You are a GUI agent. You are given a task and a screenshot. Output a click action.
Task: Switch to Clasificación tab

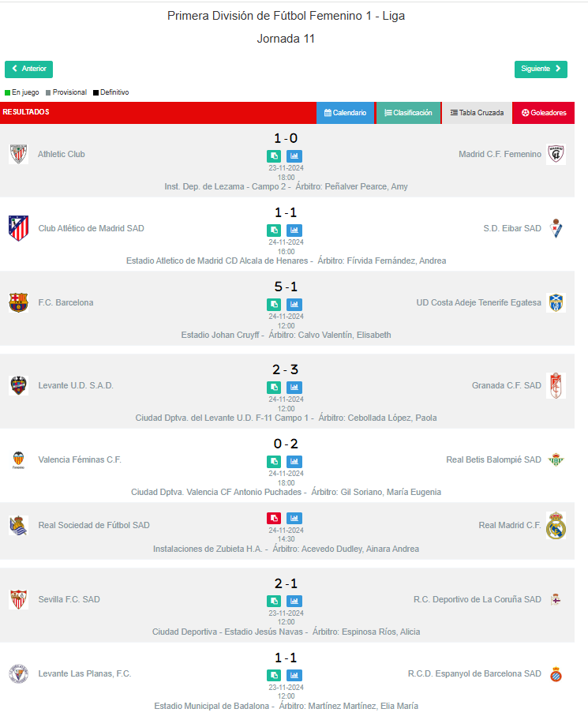pyautogui.click(x=409, y=113)
